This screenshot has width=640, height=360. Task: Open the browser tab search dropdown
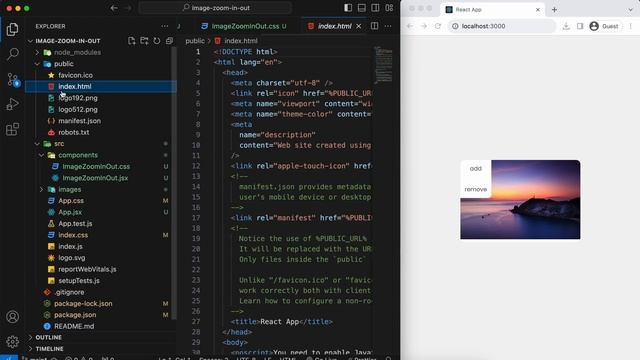pos(631,9)
